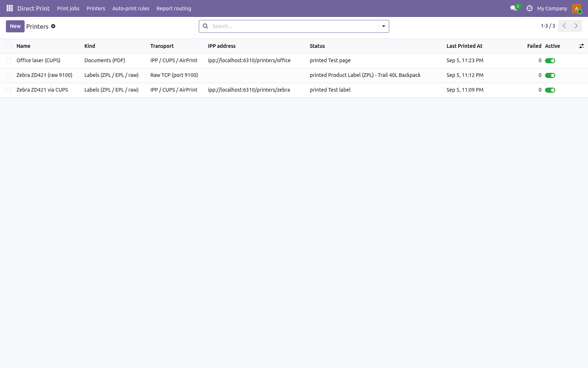Toggle Active switch for Office laser (CUPS)

[550, 61]
